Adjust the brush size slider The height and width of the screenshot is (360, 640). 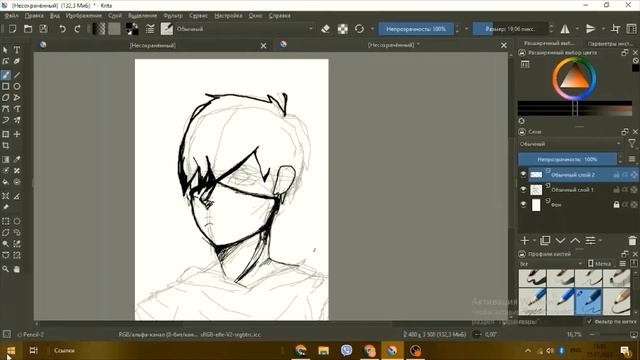click(510, 29)
